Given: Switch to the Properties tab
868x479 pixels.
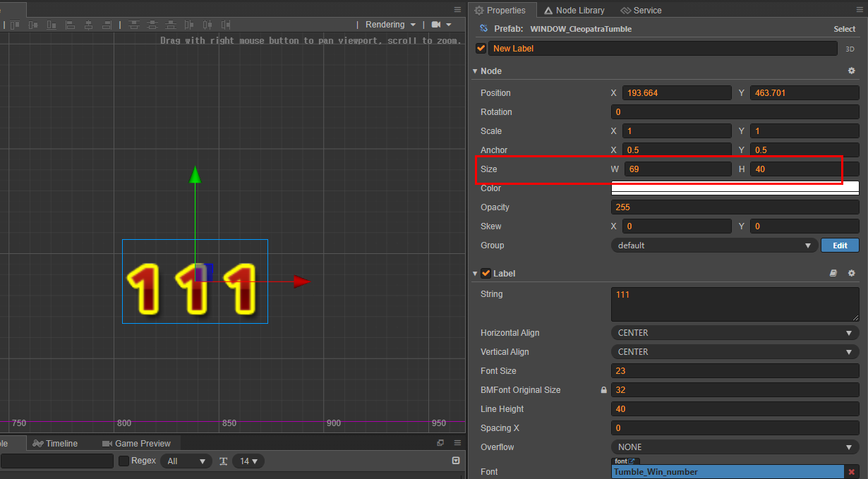Looking at the screenshot, I should click(500, 10).
